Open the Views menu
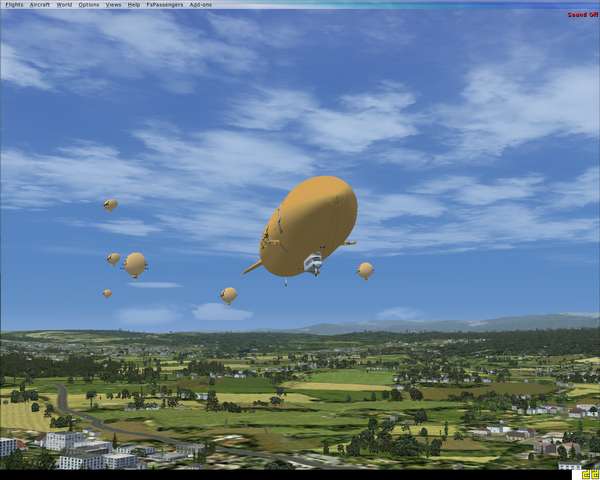 (x=113, y=5)
